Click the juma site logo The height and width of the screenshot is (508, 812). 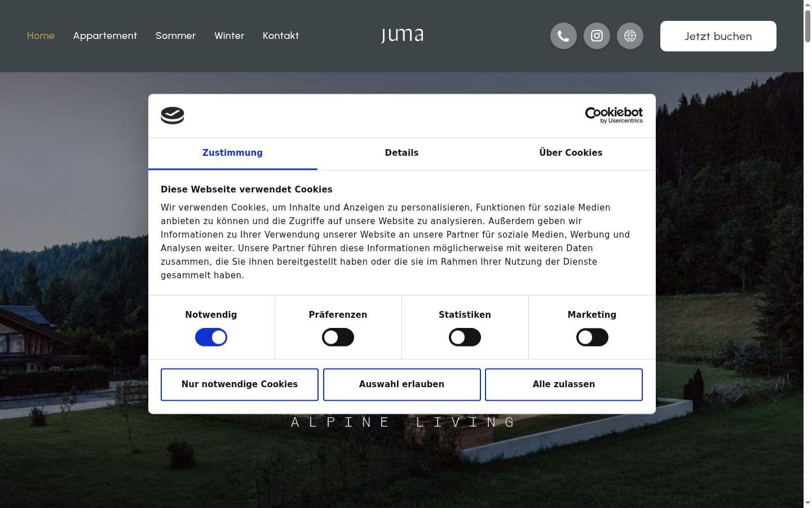pyautogui.click(x=402, y=36)
